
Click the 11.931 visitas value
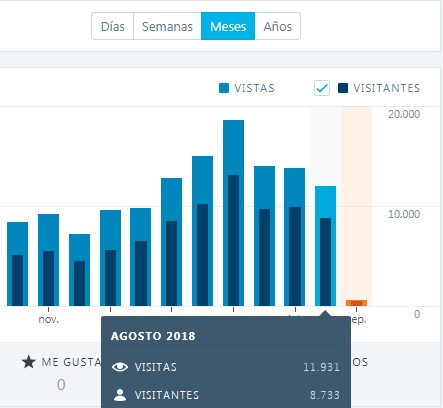321,367
